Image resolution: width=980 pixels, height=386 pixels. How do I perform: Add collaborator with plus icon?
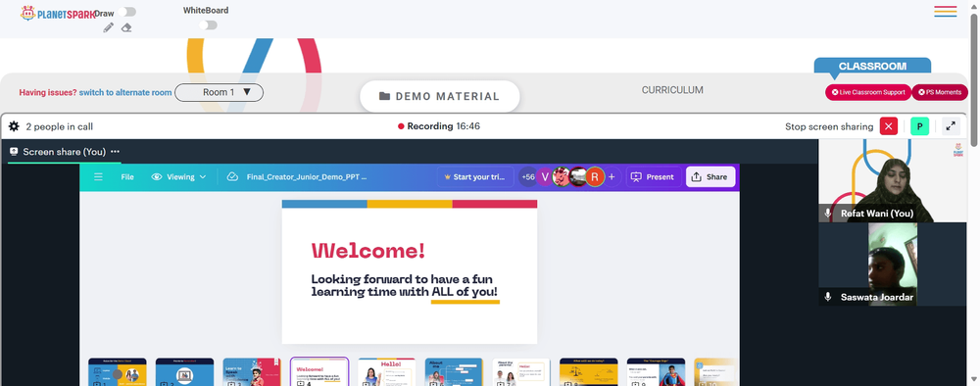coord(612,176)
